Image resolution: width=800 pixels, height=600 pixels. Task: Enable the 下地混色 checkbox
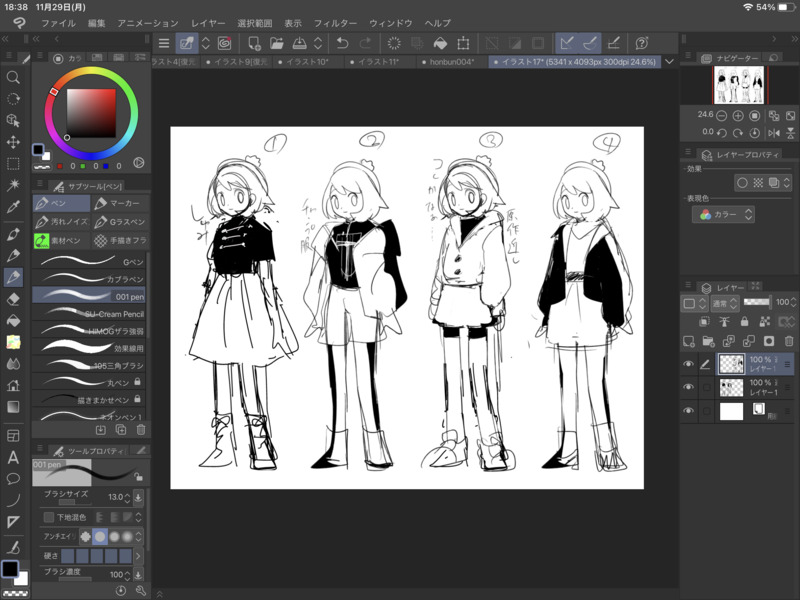pyautogui.click(x=48, y=517)
